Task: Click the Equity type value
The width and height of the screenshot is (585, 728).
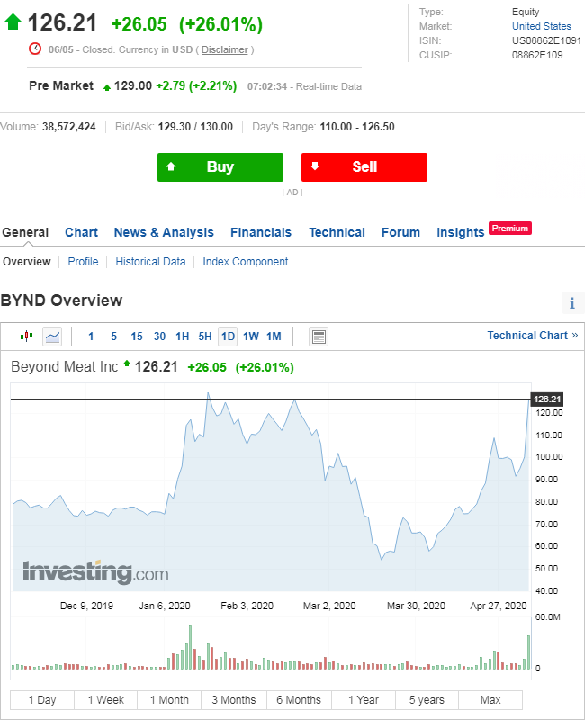Action: 526,12
